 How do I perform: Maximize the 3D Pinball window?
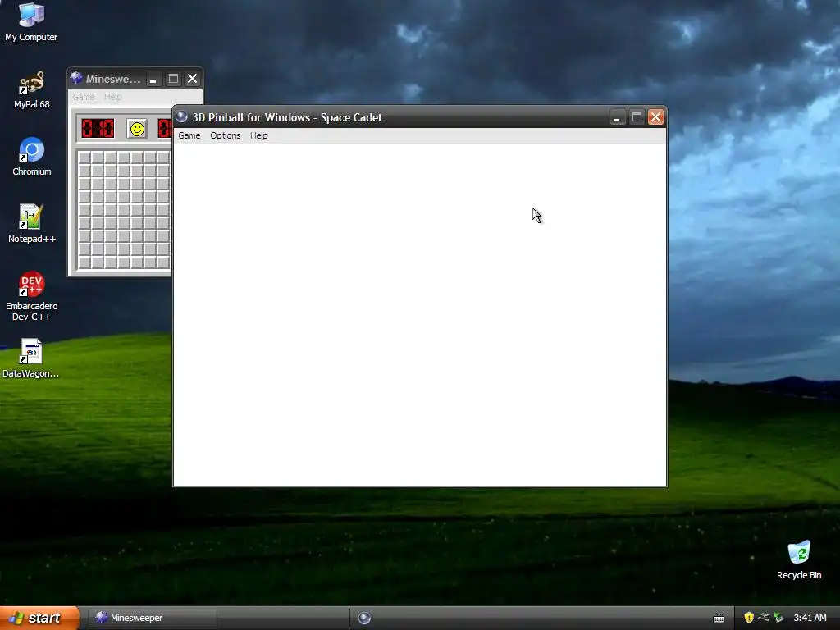(637, 117)
